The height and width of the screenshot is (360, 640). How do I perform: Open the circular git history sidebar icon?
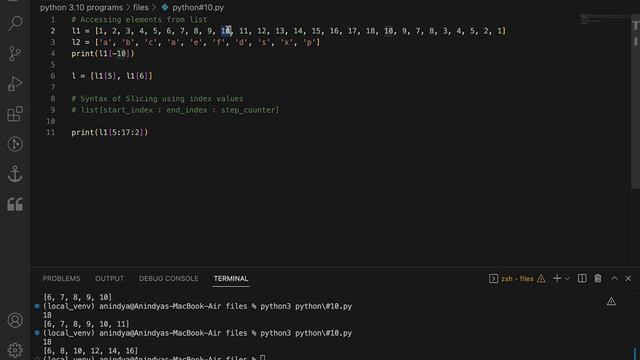tap(15, 144)
